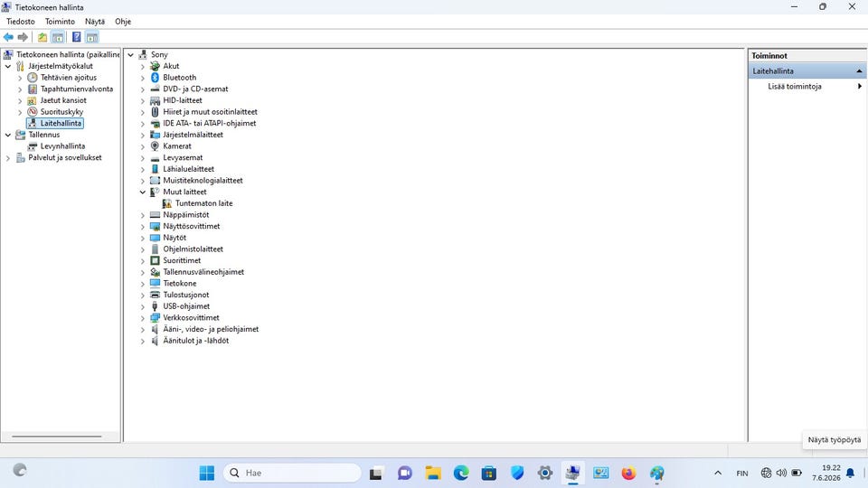
Task: Click the Tehtävien ajoitus clock icon
Action: (33, 78)
